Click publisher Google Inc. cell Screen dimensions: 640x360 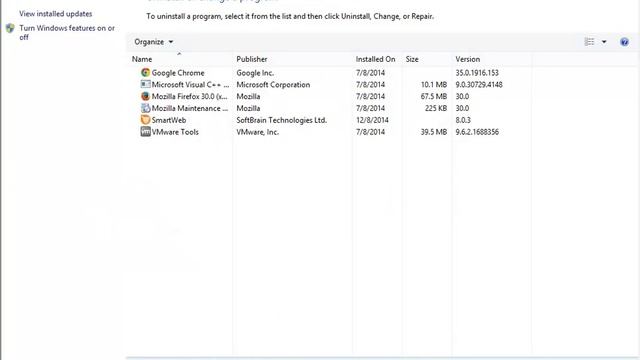[255, 73]
